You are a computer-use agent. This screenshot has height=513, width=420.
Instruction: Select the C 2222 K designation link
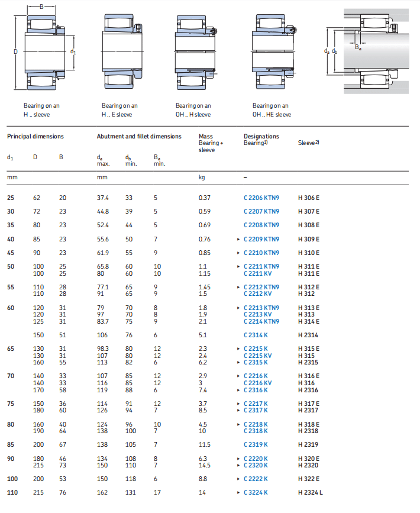(256, 479)
